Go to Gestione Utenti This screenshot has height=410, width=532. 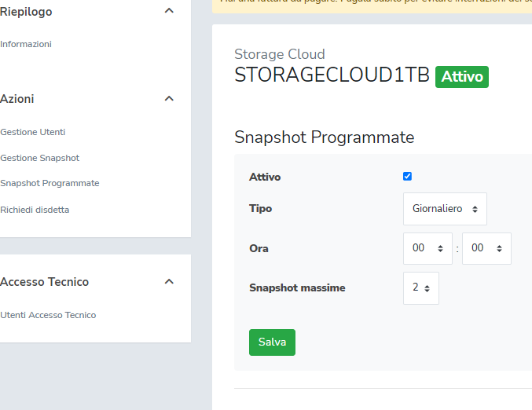click(32, 132)
